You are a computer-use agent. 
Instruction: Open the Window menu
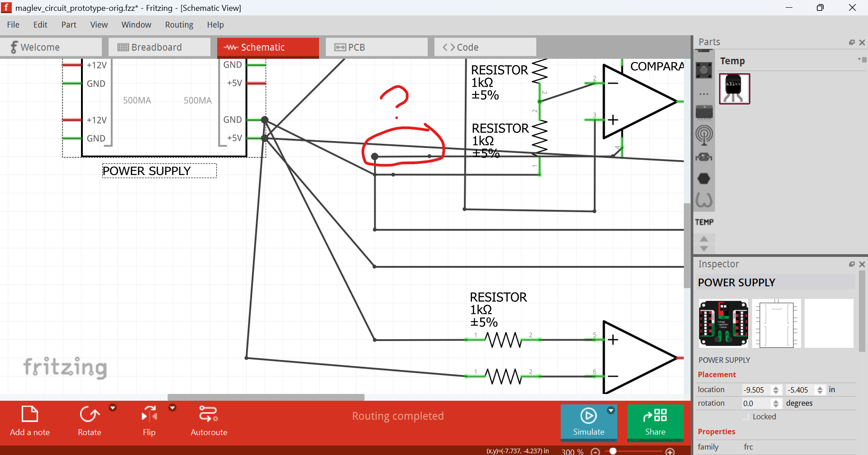(136, 25)
